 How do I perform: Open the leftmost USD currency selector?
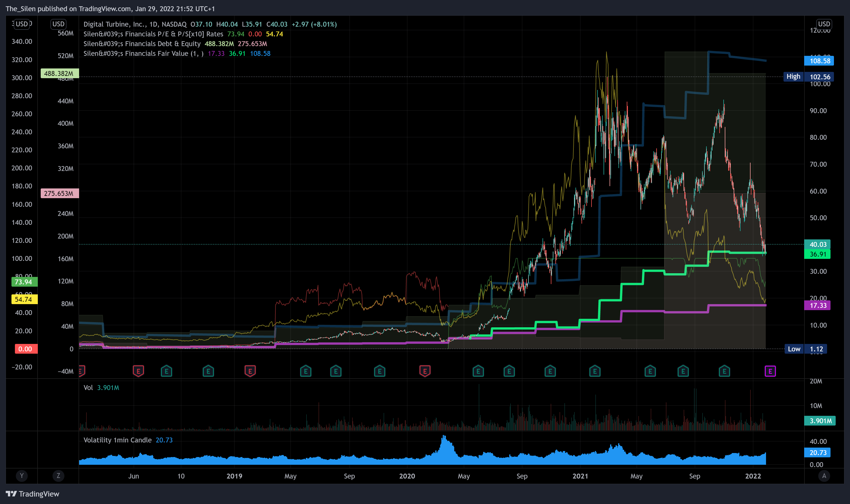[x=22, y=24]
